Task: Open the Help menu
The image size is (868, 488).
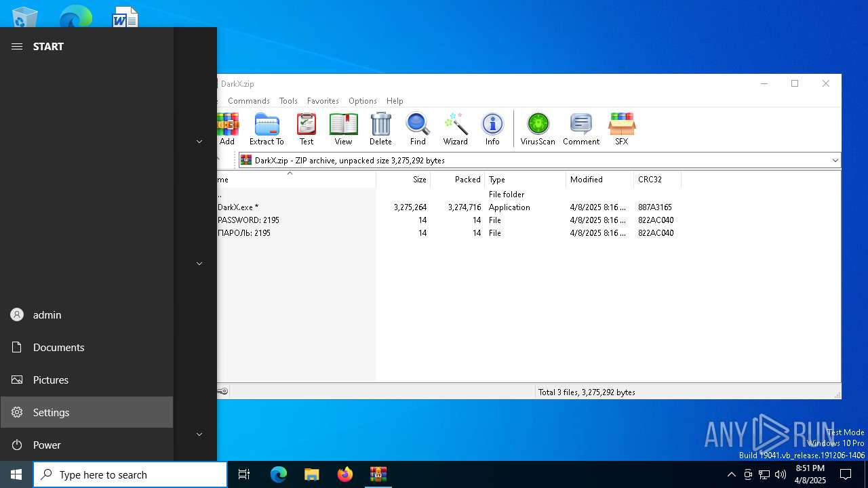Action: [x=395, y=101]
